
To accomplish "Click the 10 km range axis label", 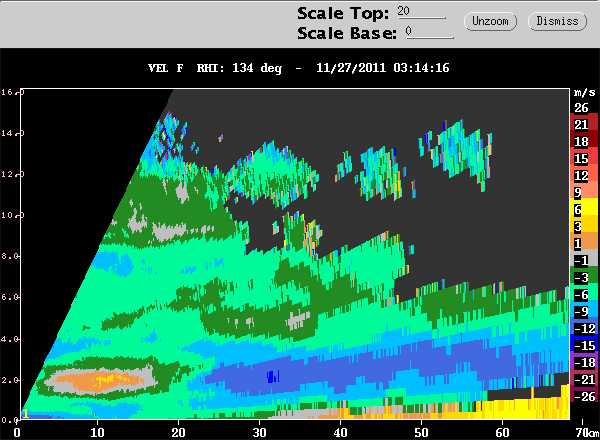I will pos(97,433).
